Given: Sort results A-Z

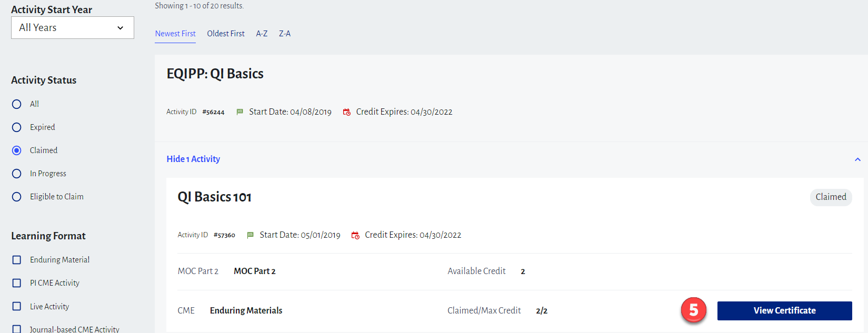Looking at the screenshot, I should 262,34.
